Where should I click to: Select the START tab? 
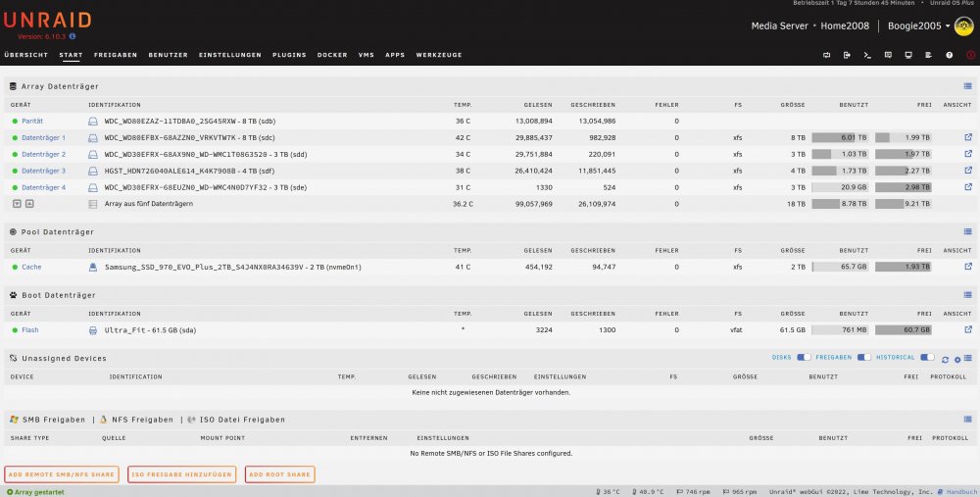(x=72, y=55)
